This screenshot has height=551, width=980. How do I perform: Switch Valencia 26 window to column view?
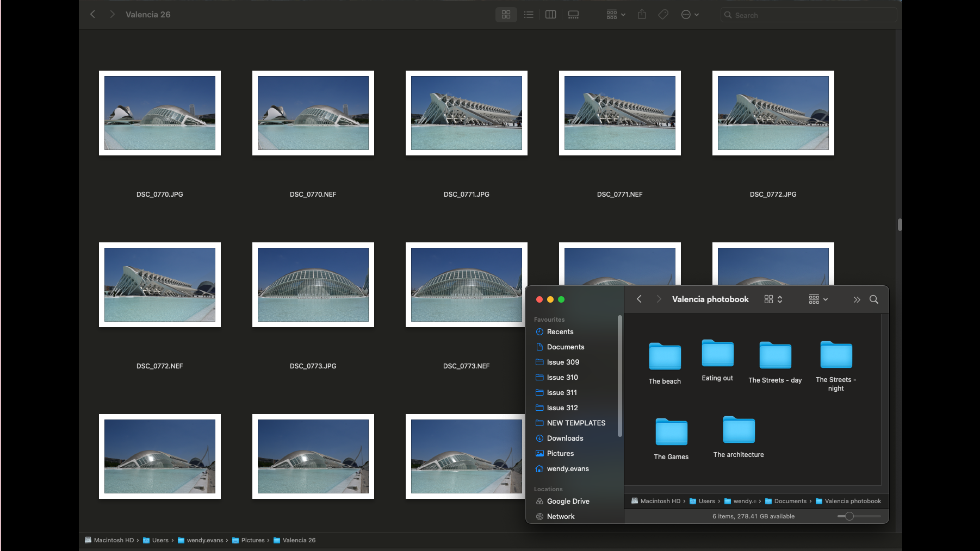[x=551, y=15]
